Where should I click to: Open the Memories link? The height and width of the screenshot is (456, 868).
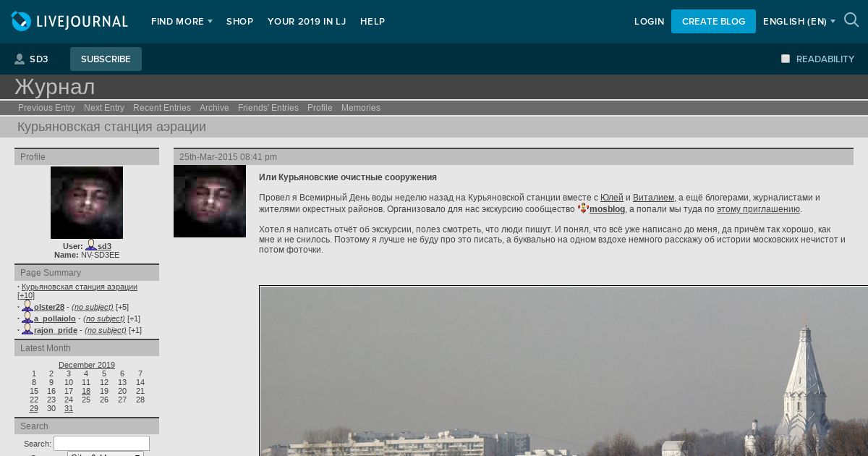361,108
